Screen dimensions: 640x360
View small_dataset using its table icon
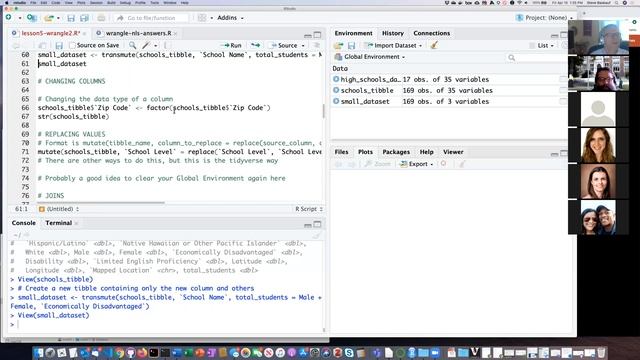563,101
